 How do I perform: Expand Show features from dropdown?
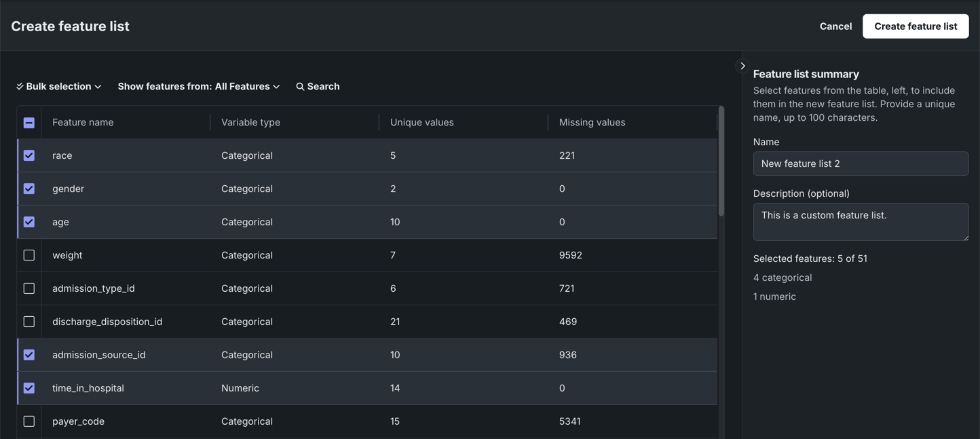tap(199, 87)
